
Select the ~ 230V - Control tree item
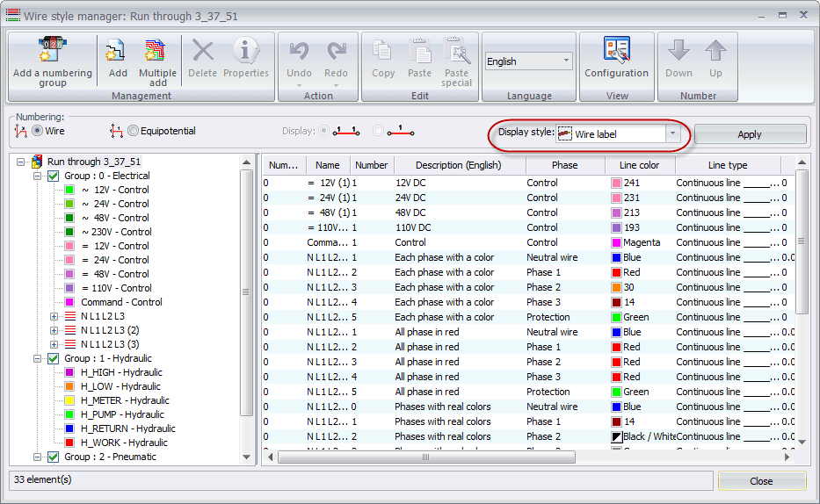click(x=116, y=232)
